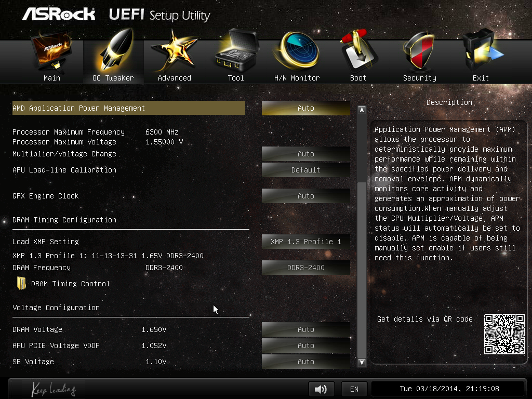Click the DRAM Timing Configuration heading
The width and height of the screenshot is (532, 399).
(x=64, y=220)
